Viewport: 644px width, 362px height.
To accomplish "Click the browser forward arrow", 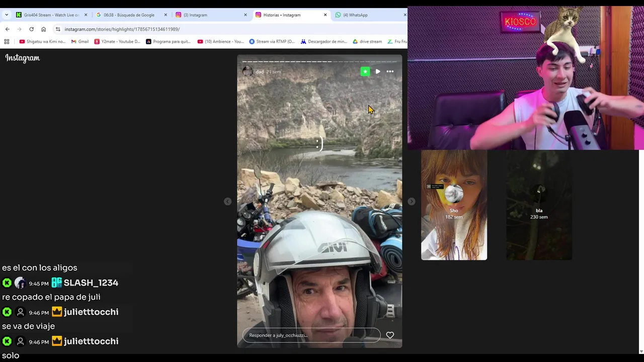I will [x=19, y=29].
